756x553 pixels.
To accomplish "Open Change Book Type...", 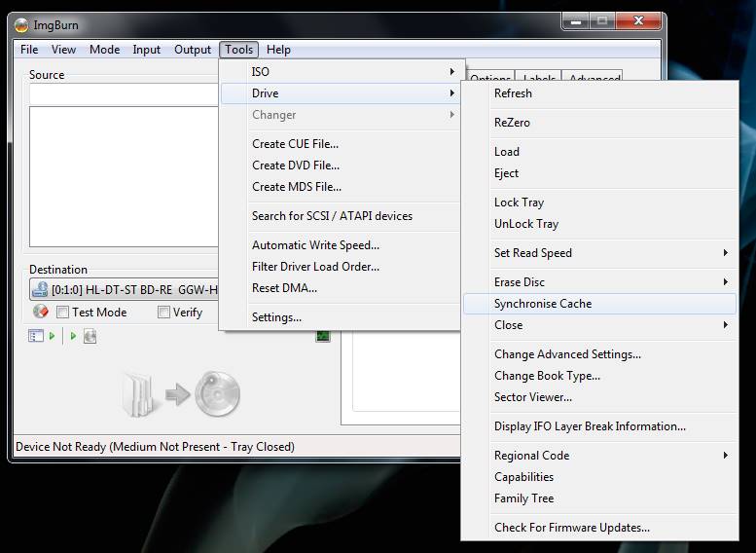I will tap(599, 376).
